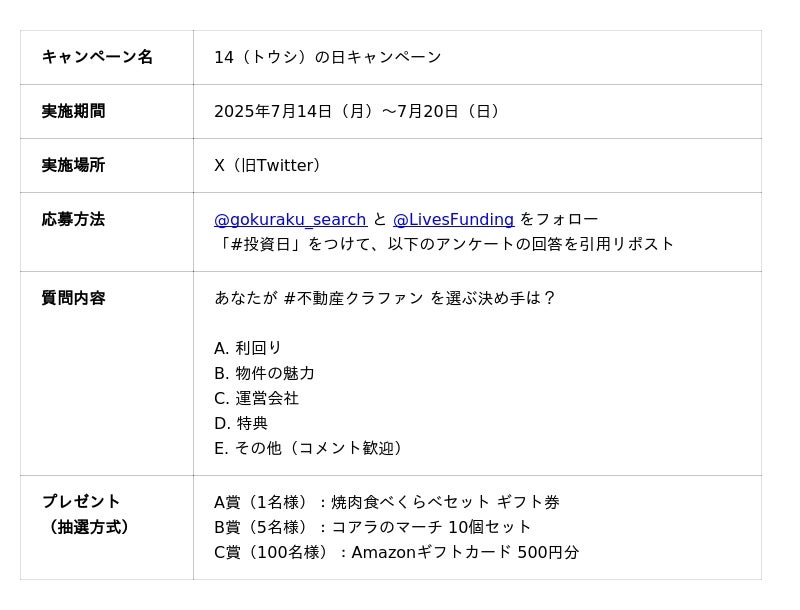Click the campaign date range text
This screenshot has height=610, width=800.
point(356,111)
